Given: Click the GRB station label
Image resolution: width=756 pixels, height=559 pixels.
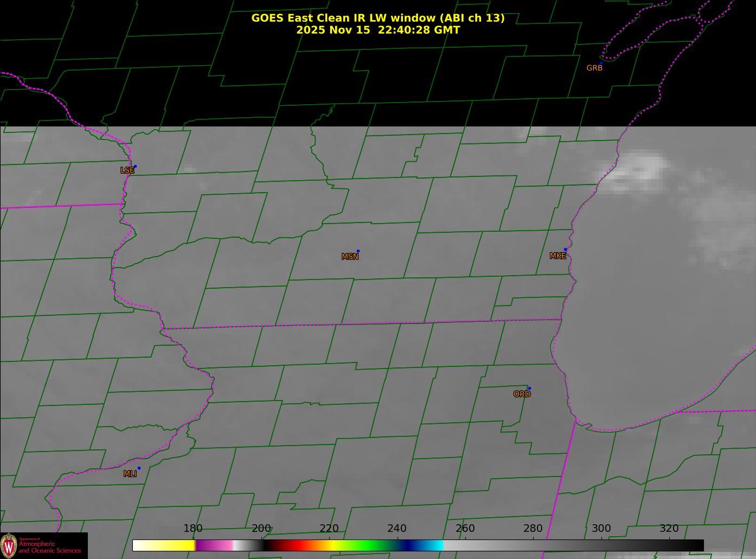Looking at the screenshot, I should (594, 68).
